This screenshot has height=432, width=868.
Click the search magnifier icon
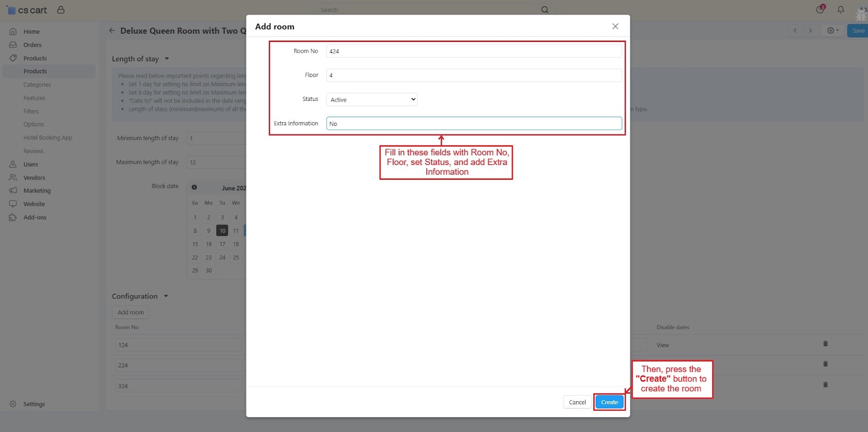(x=545, y=10)
